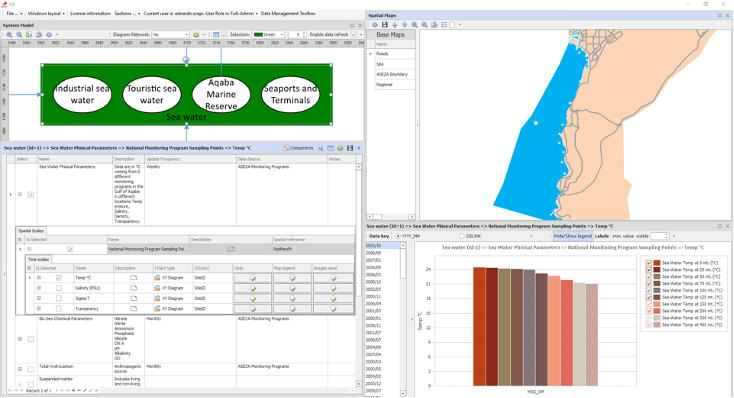Open the File menu
The width and height of the screenshot is (734, 398).
[x=13, y=14]
